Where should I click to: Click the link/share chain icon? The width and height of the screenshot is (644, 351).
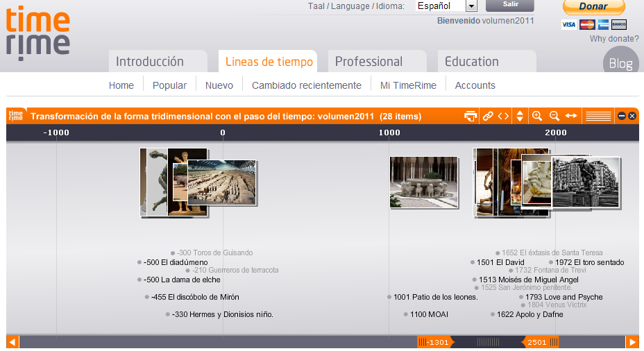tap(488, 116)
